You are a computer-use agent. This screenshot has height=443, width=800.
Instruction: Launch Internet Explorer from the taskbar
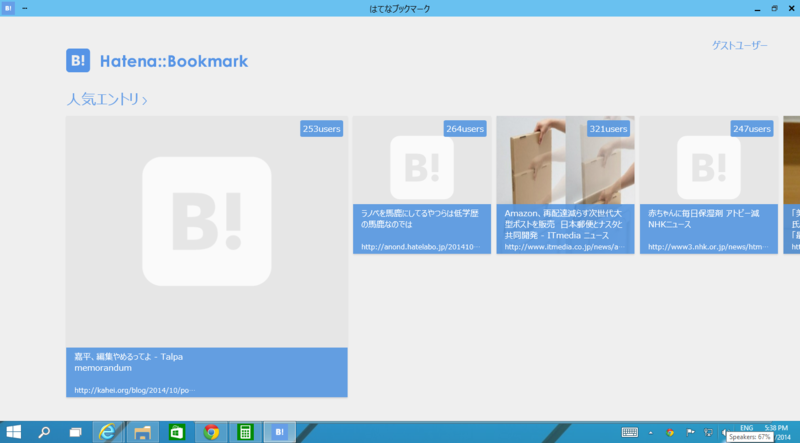pyautogui.click(x=107, y=432)
